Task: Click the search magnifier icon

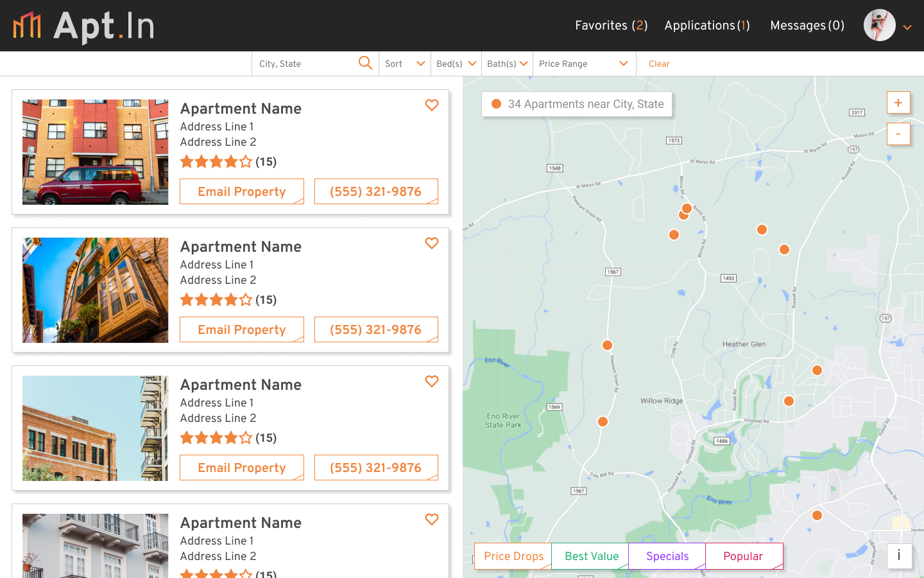Action: 365,63
